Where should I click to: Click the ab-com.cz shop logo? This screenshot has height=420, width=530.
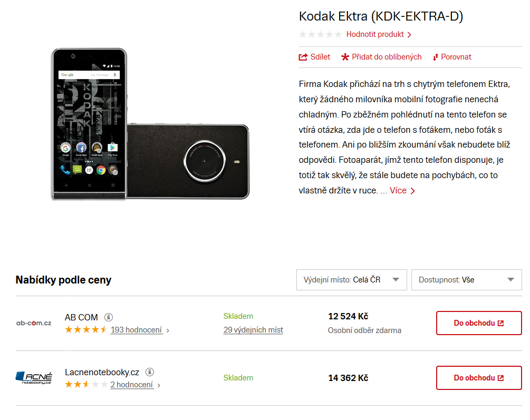tap(34, 323)
